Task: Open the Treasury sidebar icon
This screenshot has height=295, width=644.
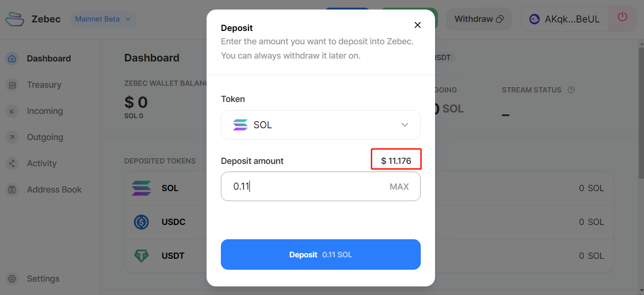Action: pos(12,85)
